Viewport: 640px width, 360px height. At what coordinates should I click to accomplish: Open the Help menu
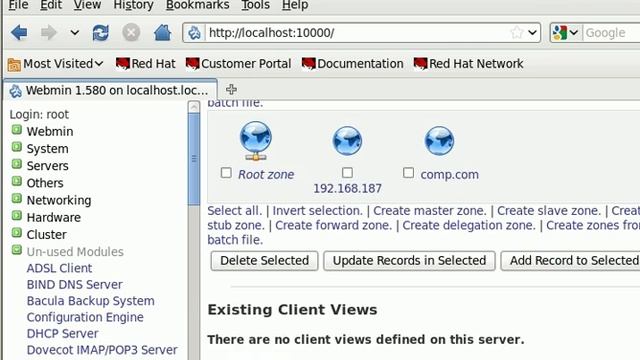pos(295,5)
